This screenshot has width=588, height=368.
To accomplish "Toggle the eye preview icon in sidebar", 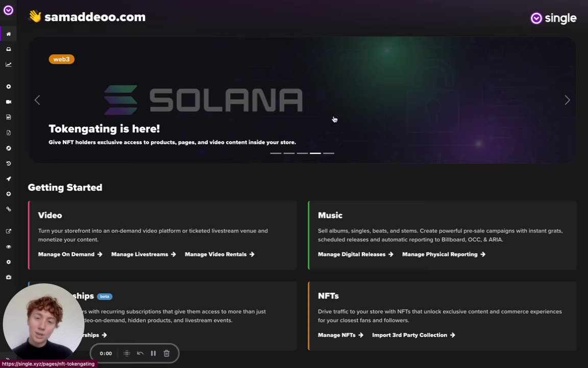I will [8, 247].
